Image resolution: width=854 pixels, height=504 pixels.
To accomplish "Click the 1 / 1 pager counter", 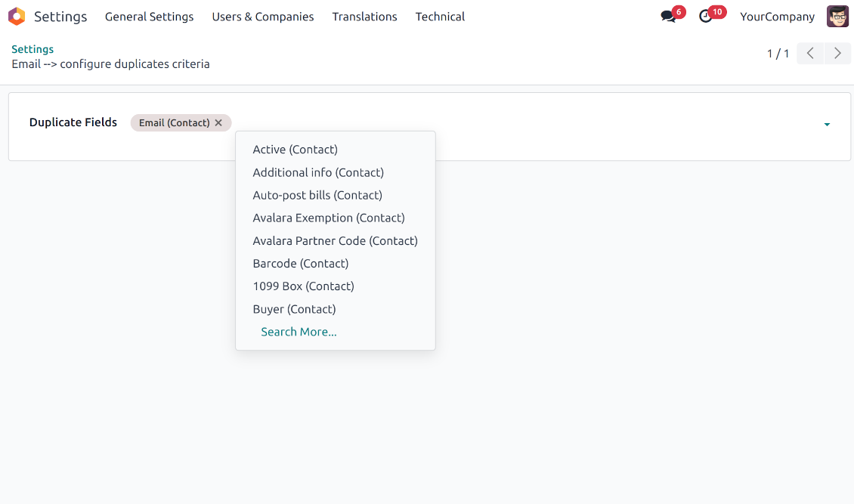I will (778, 54).
